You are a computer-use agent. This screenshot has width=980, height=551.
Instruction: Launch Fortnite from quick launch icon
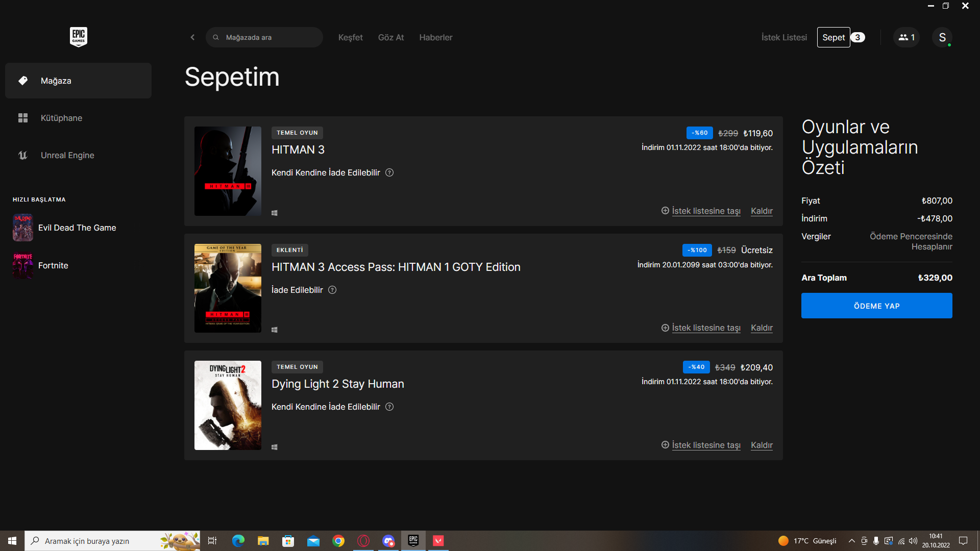pyautogui.click(x=23, y=265)
